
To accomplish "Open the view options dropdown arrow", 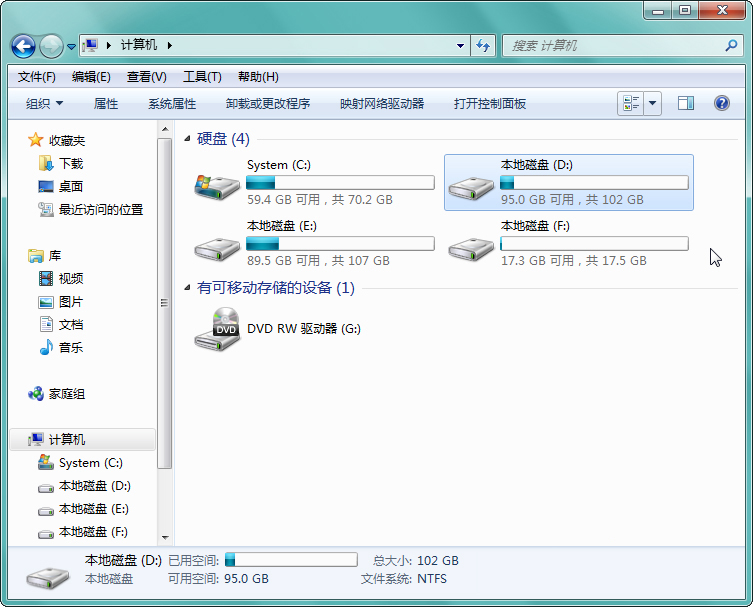I will (652, 103).
